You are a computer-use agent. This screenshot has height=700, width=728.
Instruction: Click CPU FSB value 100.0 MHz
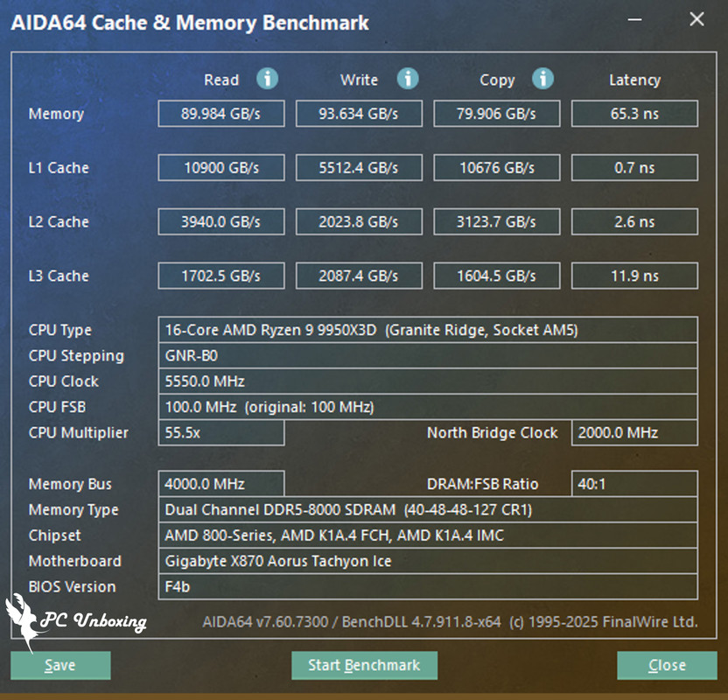click(x=428, y=407)
